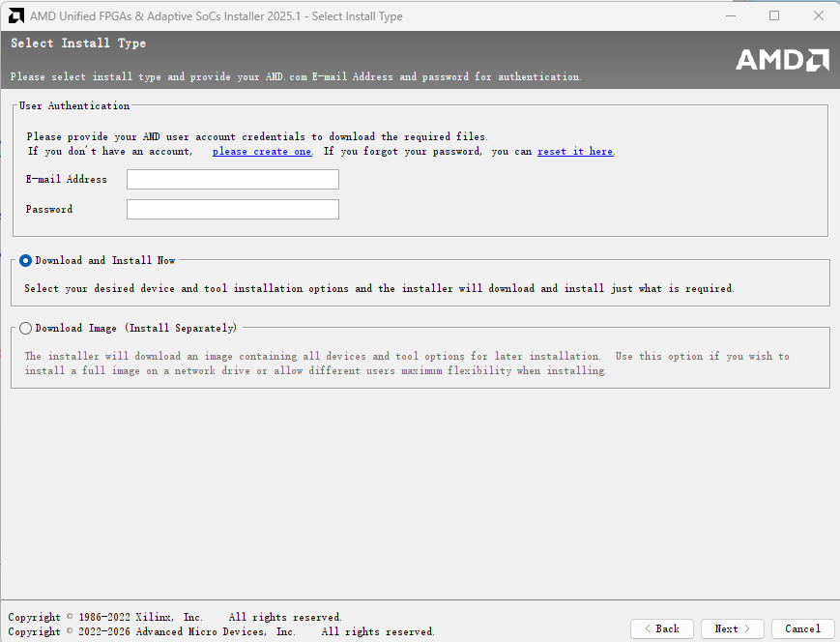Go to previous step with Back button

click(662, 628)
